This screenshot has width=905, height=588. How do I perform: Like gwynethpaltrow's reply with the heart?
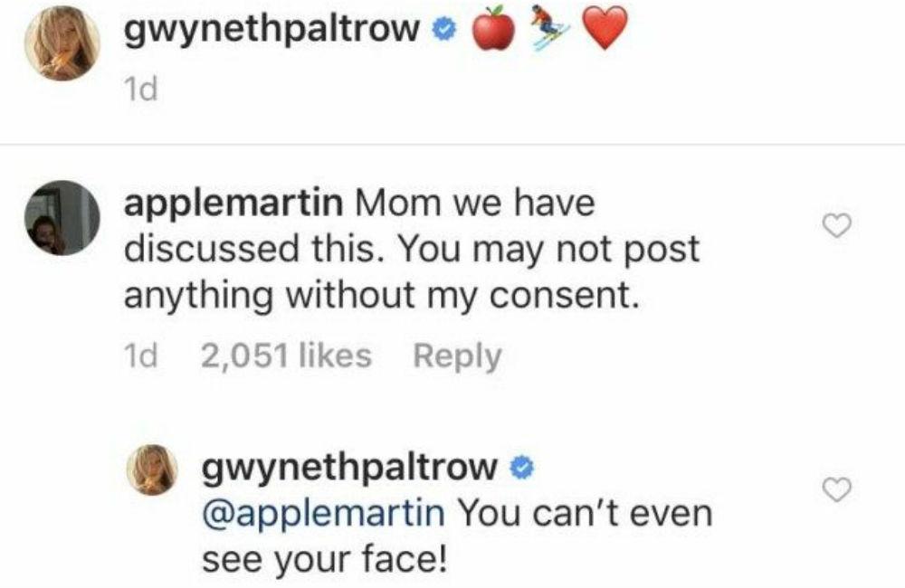(839, 489)
